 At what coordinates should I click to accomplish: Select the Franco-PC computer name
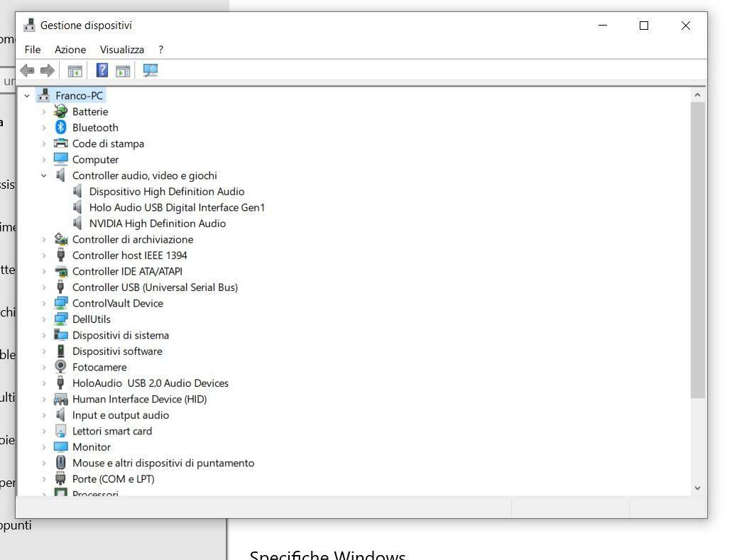tap(79, 96)
